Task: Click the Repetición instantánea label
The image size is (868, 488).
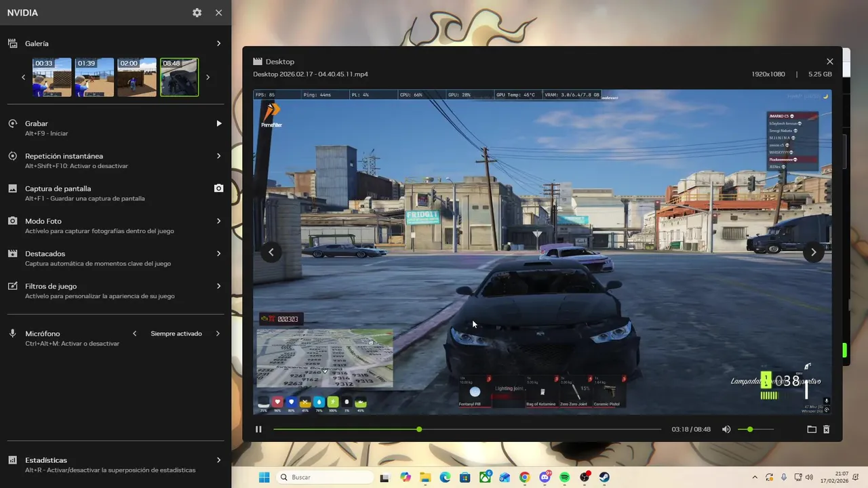Action: click(x=64, y=156)
